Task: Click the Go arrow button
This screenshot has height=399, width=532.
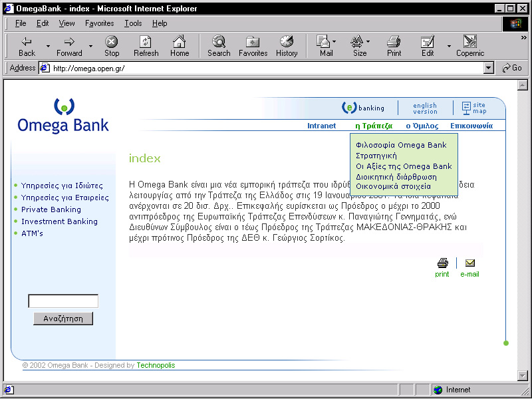Action: click(x=512, y=68)
